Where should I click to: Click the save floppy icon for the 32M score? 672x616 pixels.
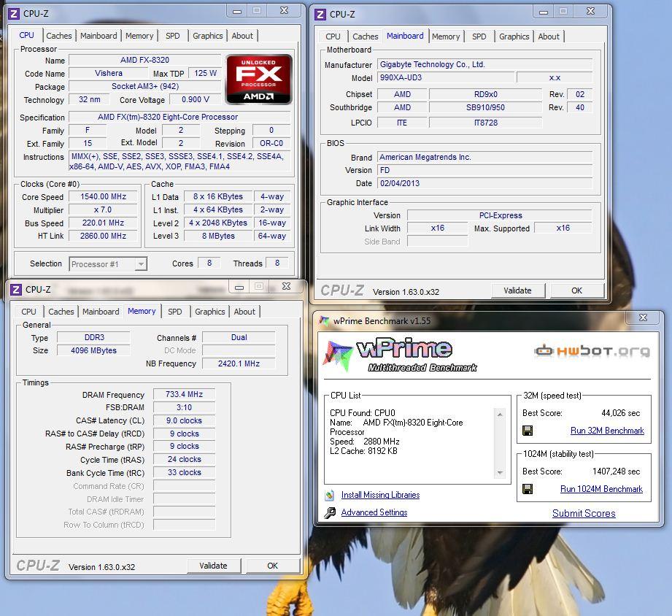coord(528,431)
